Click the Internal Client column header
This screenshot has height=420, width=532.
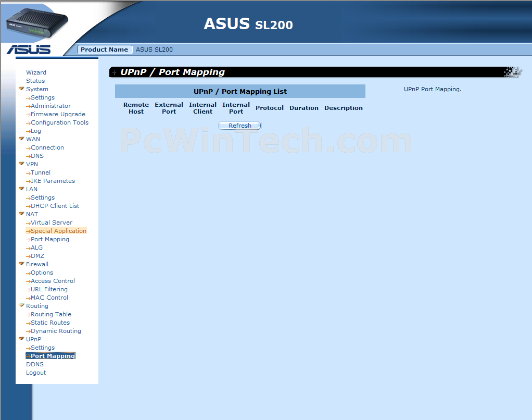coord(202,108)
